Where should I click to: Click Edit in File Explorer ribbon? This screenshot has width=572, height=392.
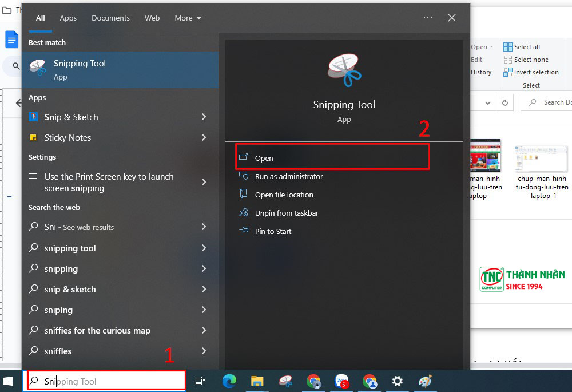[x=476, y=60]
